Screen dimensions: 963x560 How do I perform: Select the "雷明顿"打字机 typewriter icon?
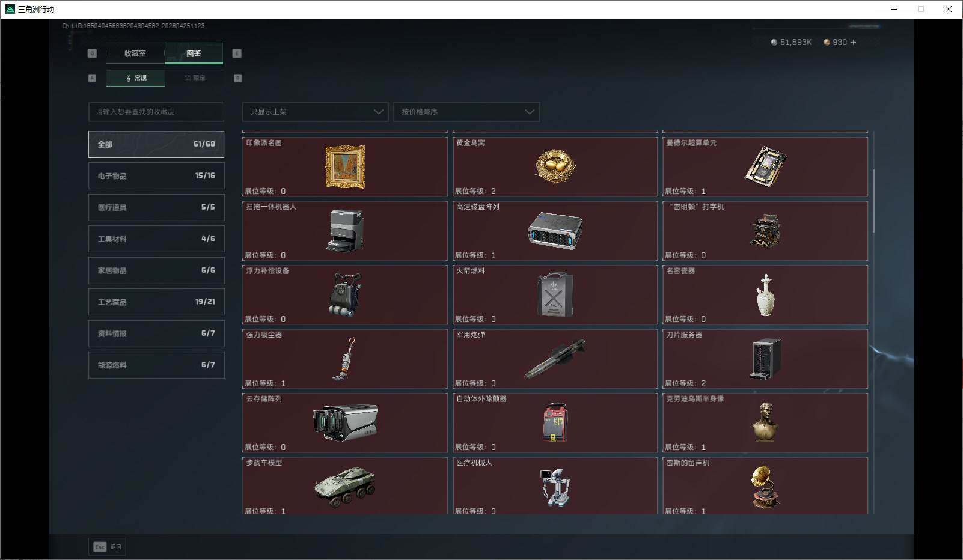[x=765, y=231]
